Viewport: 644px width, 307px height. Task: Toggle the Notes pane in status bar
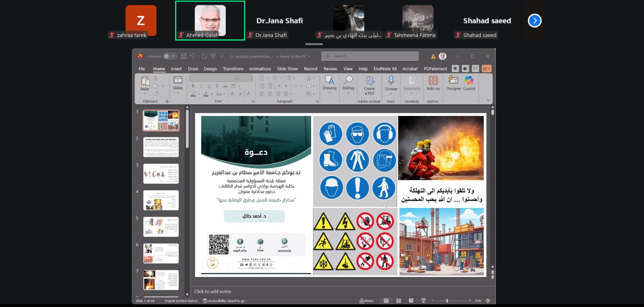point(367,301)
